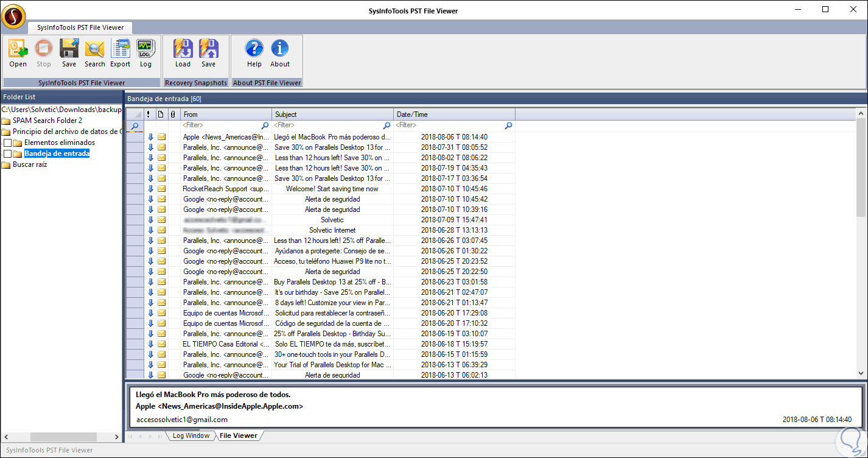This screenshot has height=458, width=868.
Task: Click Load in the Recovery Snapshots group
Action: click(x=183, y=49)
